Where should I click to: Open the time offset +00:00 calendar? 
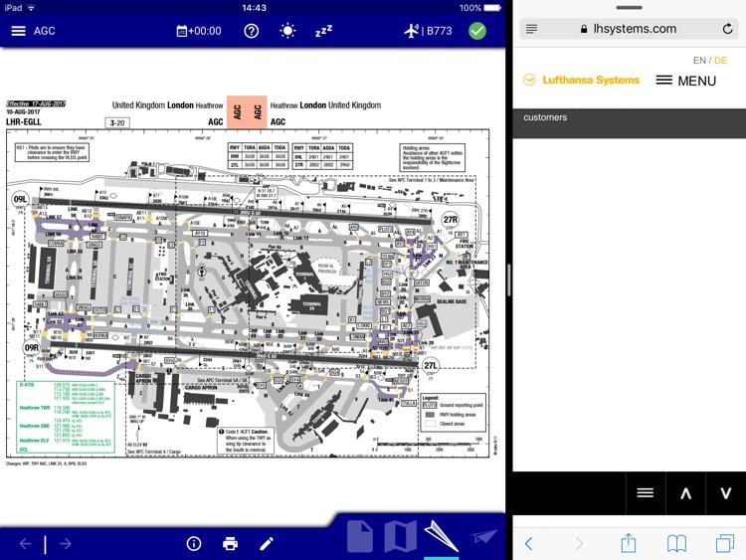click(x=198, y=31)
